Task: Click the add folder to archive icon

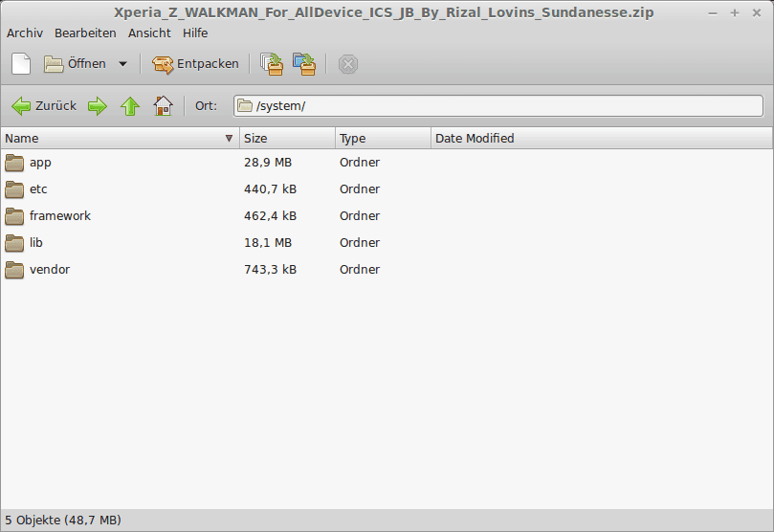Action: (304, 64)
